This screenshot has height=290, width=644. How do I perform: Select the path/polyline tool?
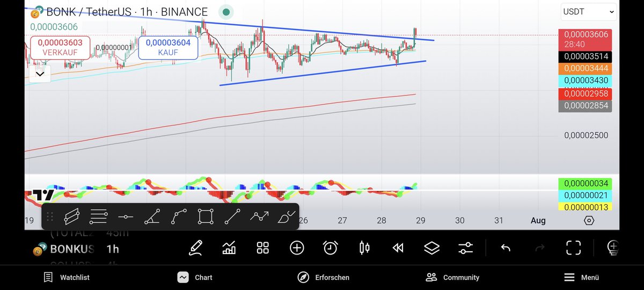coord(259,217)
